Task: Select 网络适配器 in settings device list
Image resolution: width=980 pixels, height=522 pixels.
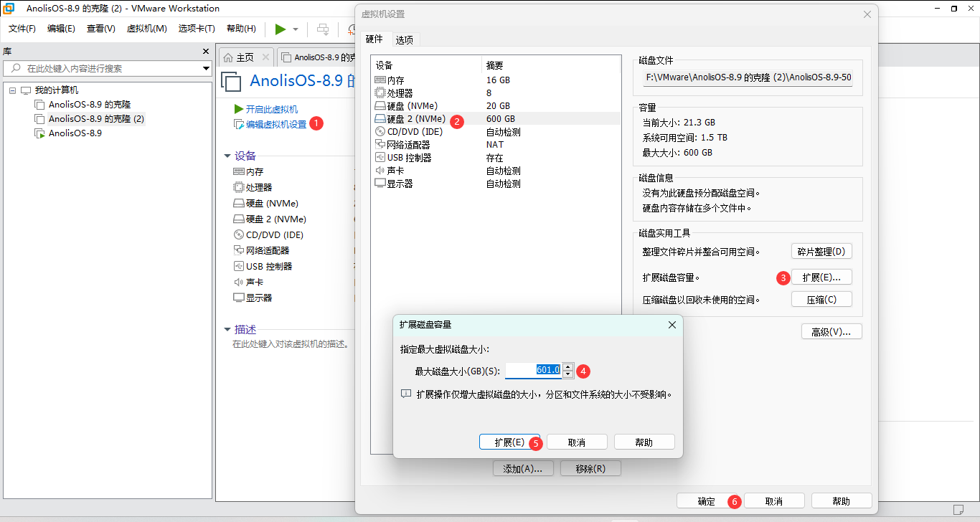Action: coord(408,145)
